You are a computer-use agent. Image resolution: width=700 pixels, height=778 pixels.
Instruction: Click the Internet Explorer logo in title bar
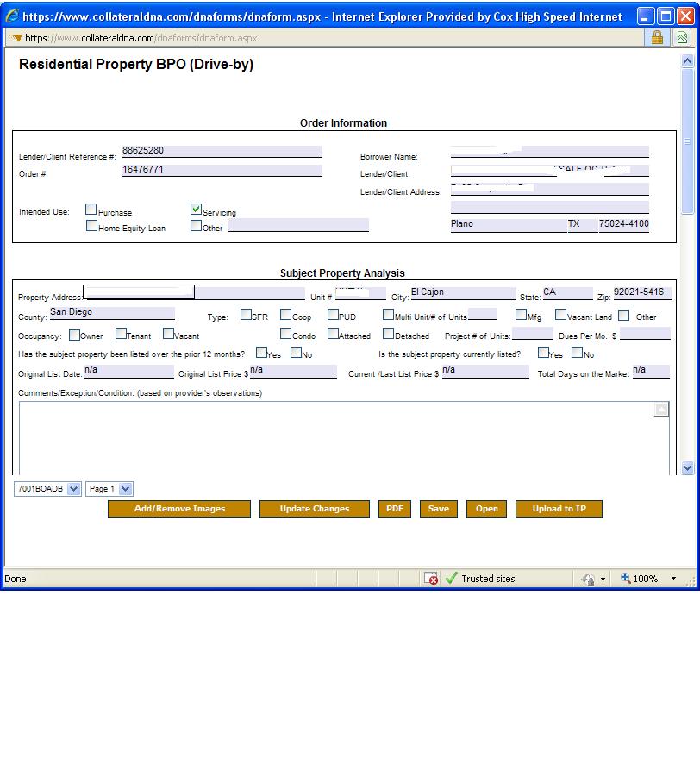pos(12,16)
